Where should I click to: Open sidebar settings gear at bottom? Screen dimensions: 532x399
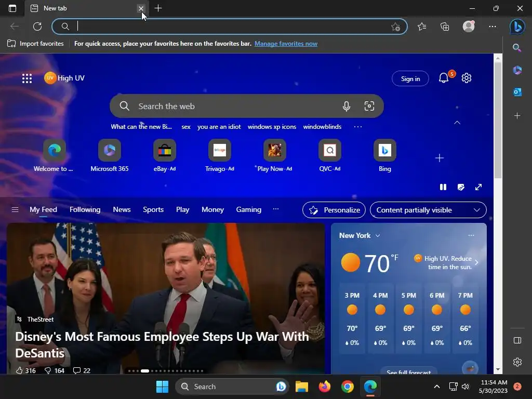tap(517, 362)
